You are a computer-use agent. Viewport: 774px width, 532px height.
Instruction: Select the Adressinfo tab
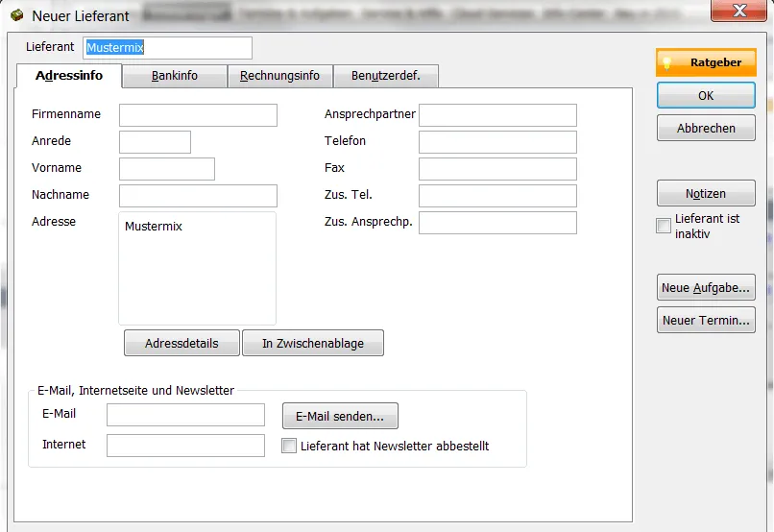[x=69, y=76]
